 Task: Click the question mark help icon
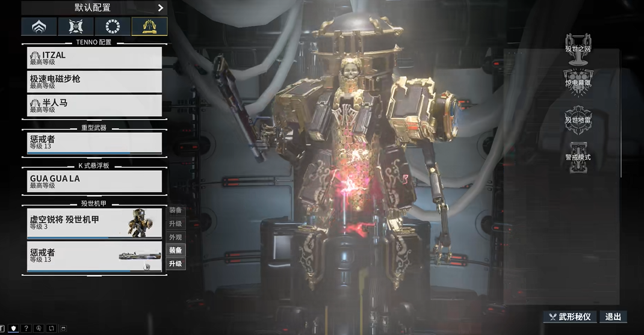click(26, 328)
